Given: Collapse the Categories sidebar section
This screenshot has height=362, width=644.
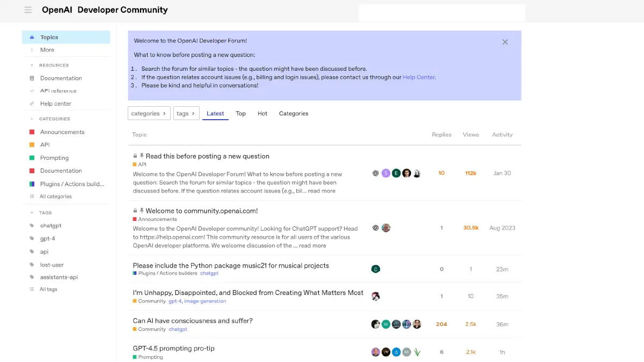Looking at the screenshot, I should point(32,119).
